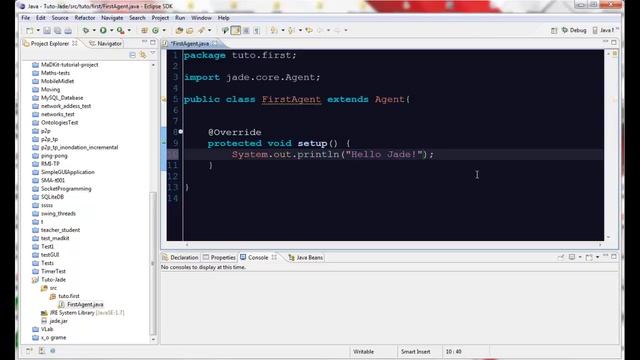Click the New Java Package icon
The height and width of the screenshot is (360, 640).
[144, 30]
